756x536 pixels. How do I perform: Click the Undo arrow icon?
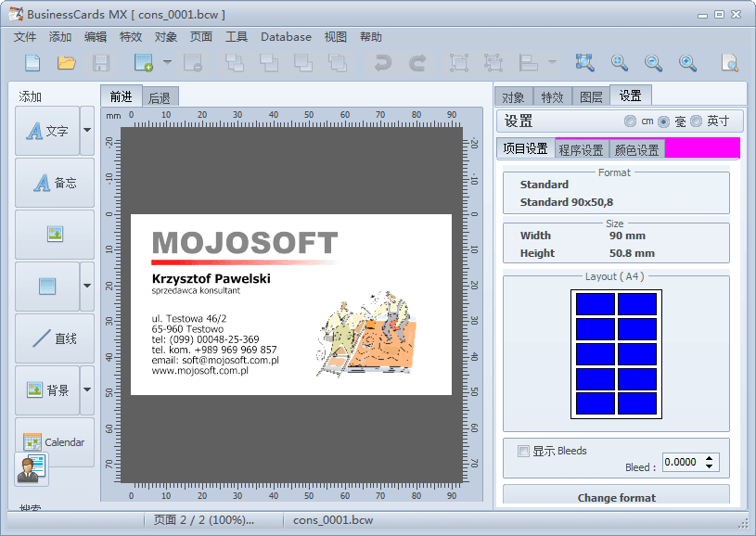[383, 63]
